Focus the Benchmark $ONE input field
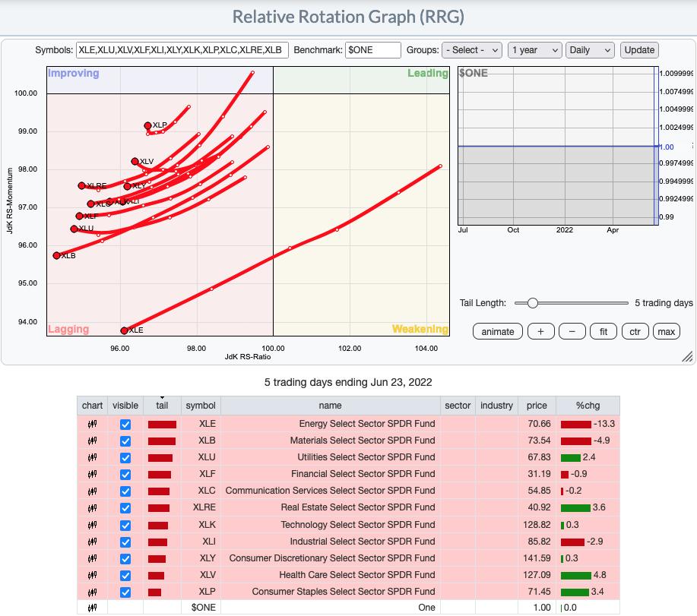 click(373, 50)
